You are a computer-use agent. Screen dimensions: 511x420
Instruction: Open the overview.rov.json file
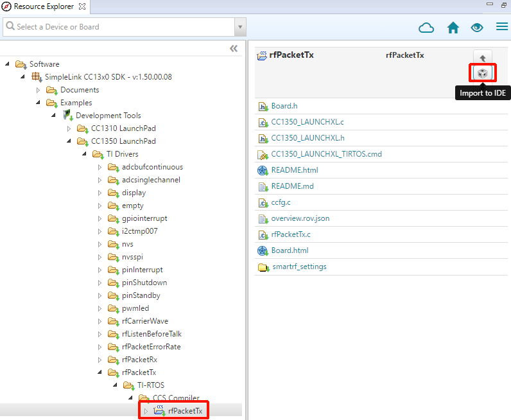tap(300, 218)
